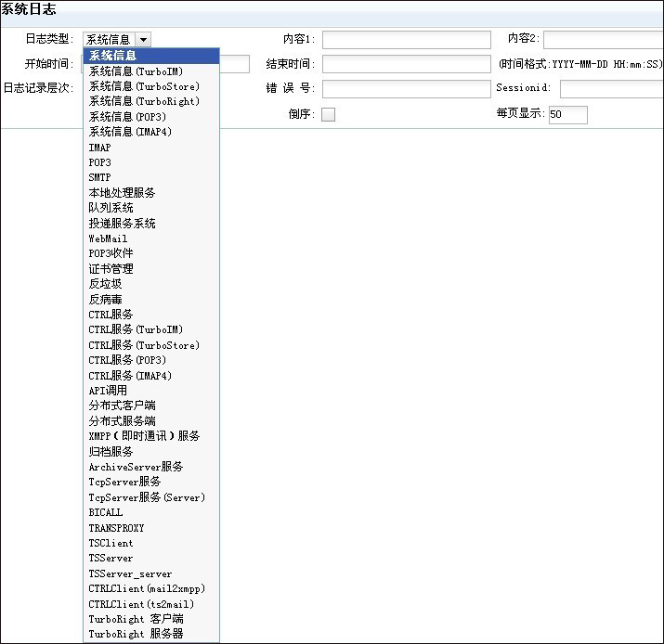Click the 结束时间 input field
664x644 pixels.
click(406, 64)
